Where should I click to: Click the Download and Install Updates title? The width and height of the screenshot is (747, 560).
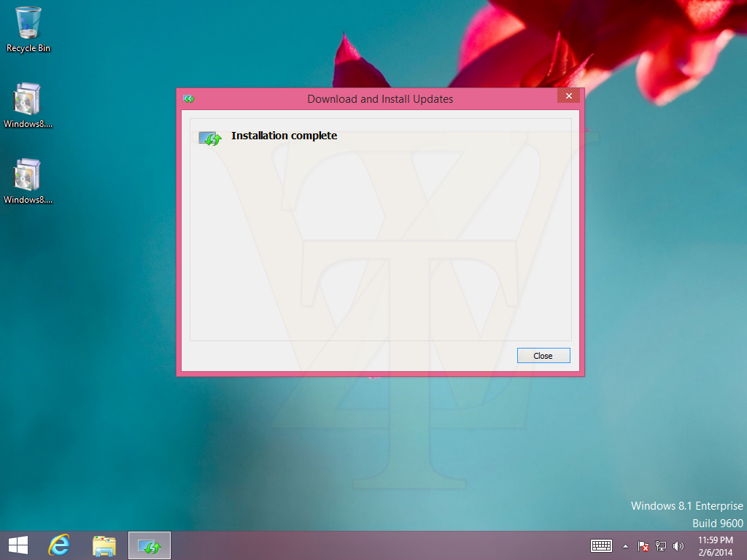pos(379,99)
